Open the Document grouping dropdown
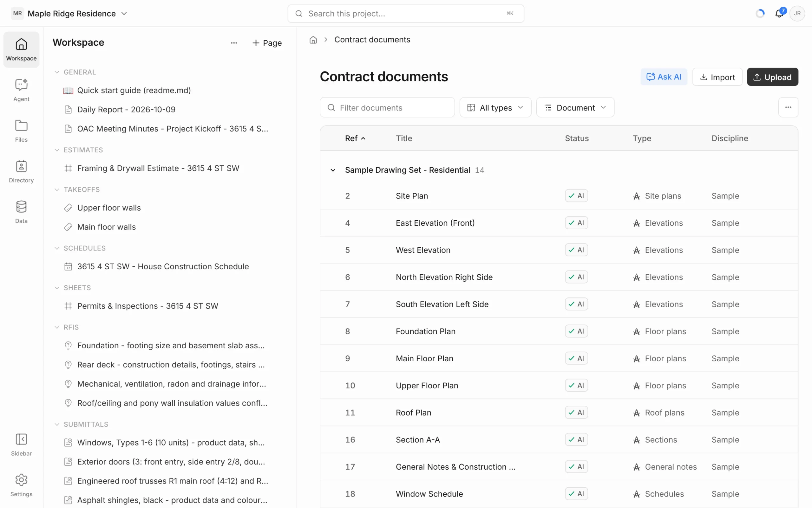The height and width of the screenshot is (508, 812). click(575, 108)
